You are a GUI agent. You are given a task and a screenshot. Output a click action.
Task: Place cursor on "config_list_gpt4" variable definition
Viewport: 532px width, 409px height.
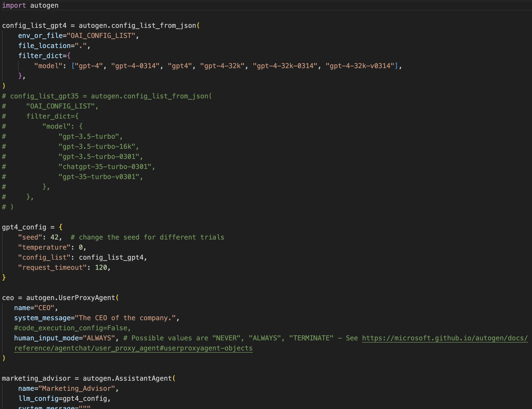click(34, 25)
